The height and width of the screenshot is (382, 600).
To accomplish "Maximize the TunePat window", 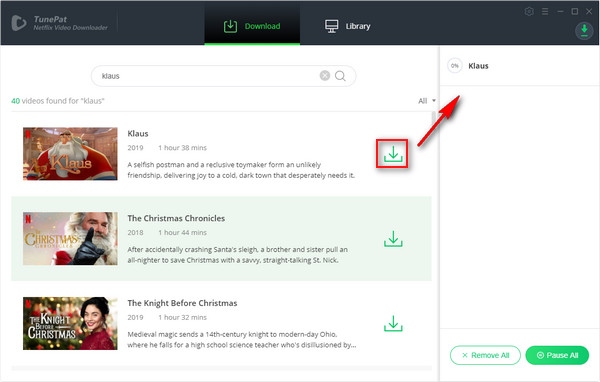I will click(x=575, y=11).
